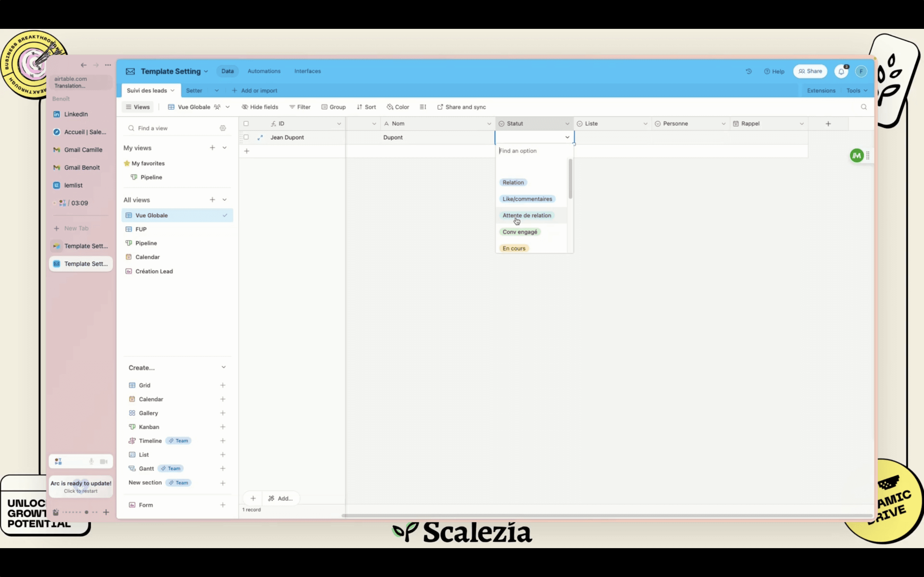
Task: Click the view settings gear icon
Action: (223, 128)
